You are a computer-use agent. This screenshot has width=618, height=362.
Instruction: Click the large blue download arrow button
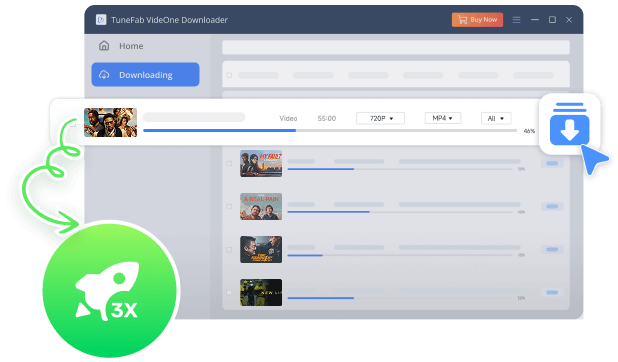(570, 124)
